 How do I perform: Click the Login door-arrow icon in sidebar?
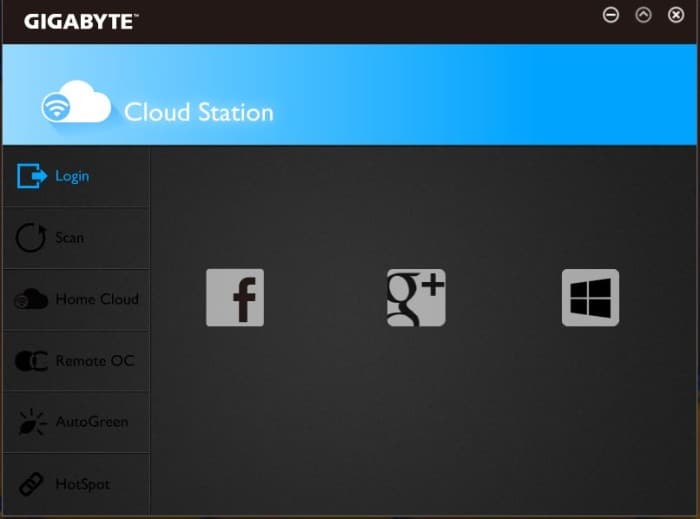point(32,176)
